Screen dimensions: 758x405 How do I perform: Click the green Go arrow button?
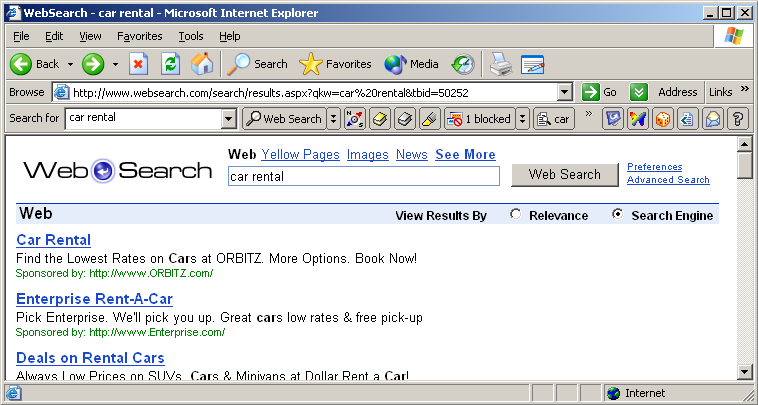pyautogui.click(x=599, y=92)
